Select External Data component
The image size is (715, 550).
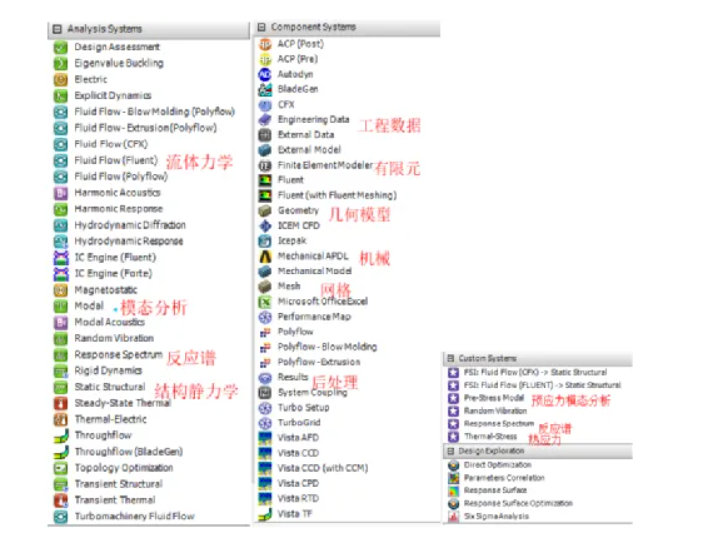coord(306,135)
